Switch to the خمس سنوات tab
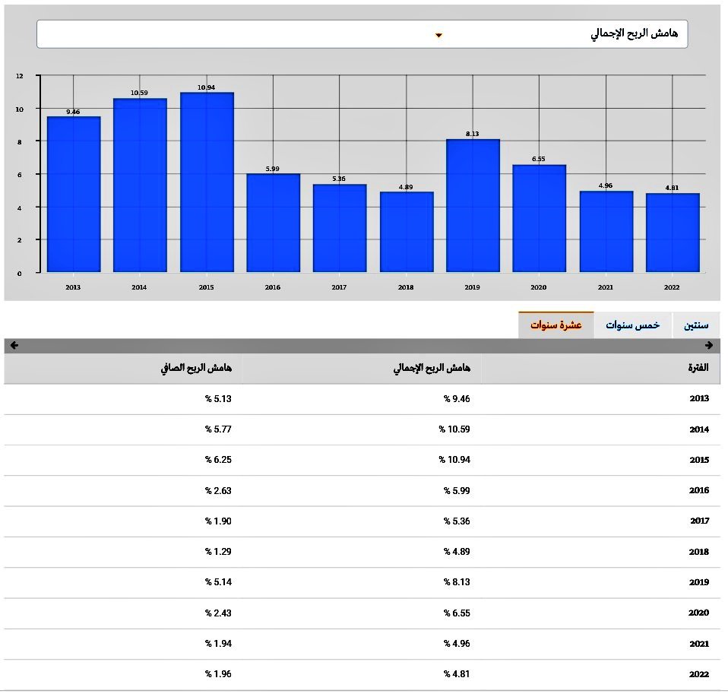Image resolution: width=728 pixels, height=700 pixels. pos(632,325)
